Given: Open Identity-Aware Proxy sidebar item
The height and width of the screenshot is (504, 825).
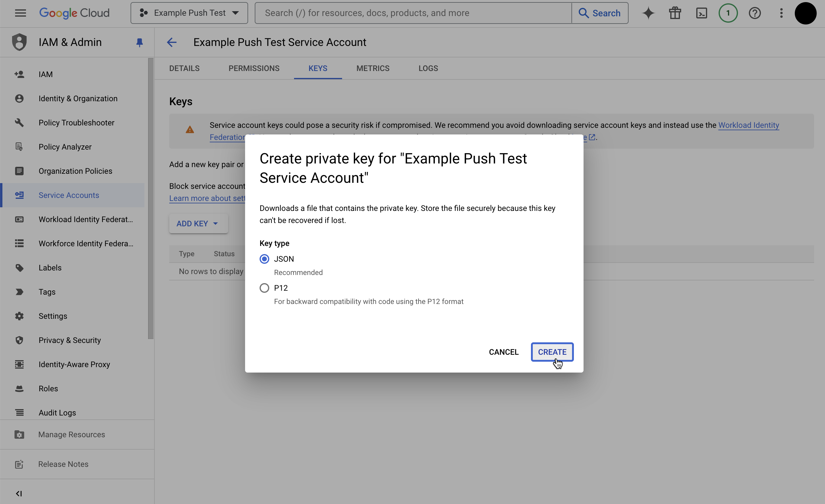Looking at the screenshot, I should pos(72,364).
